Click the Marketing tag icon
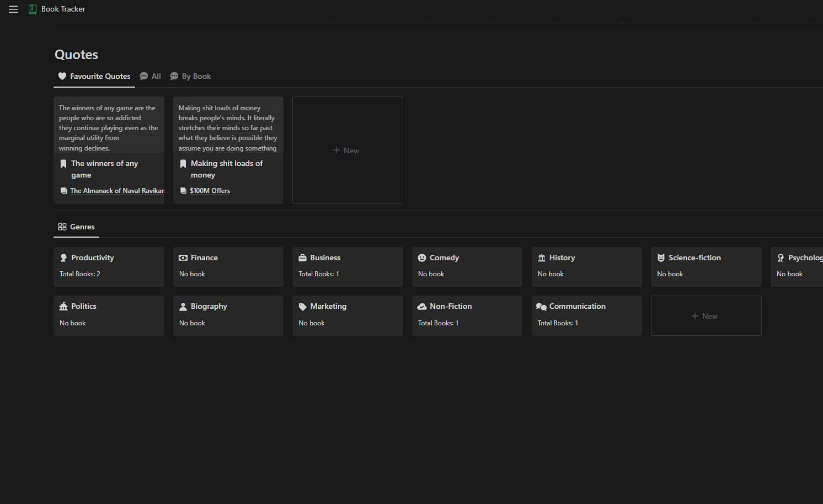 click(302, 307)
